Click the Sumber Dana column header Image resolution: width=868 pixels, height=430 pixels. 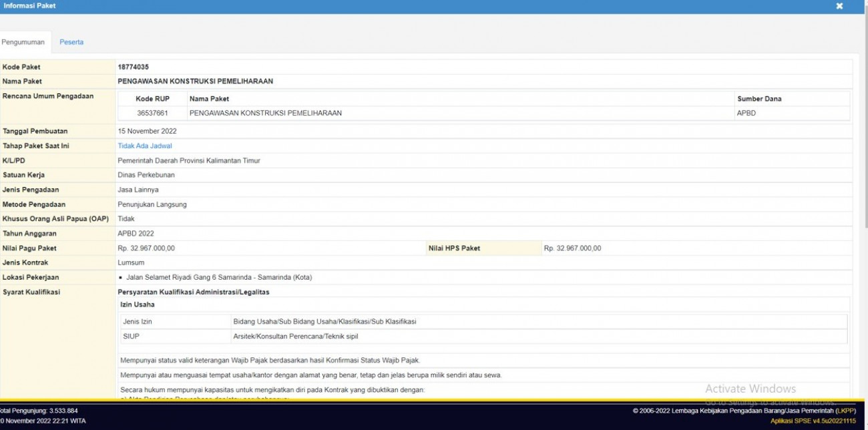point(759,99)
